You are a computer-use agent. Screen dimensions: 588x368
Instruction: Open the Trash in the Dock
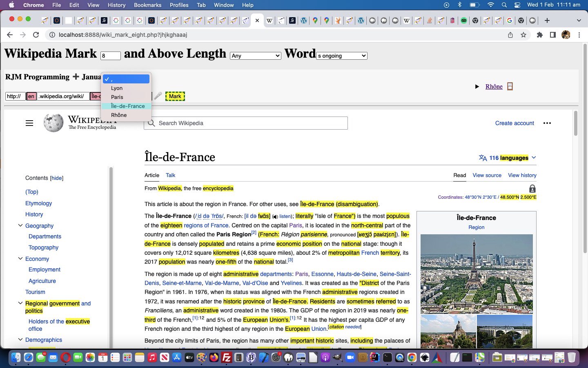point(572,358)
